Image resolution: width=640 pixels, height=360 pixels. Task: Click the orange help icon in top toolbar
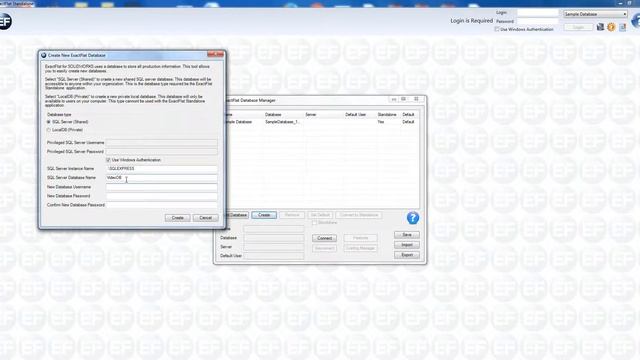(611, 27)
